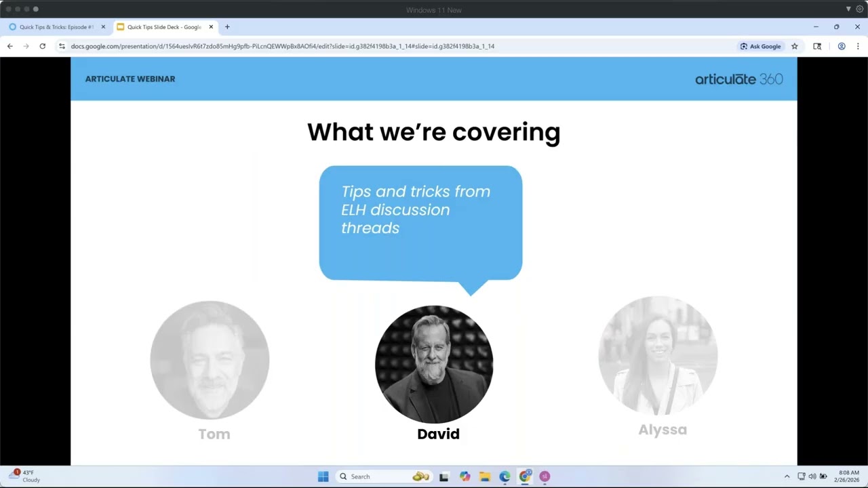
Task: Select David's portrait photo
Action: (x=434, y=364)
